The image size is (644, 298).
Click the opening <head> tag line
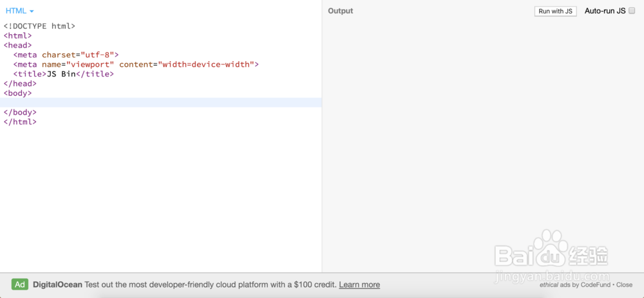pos(17,45)
